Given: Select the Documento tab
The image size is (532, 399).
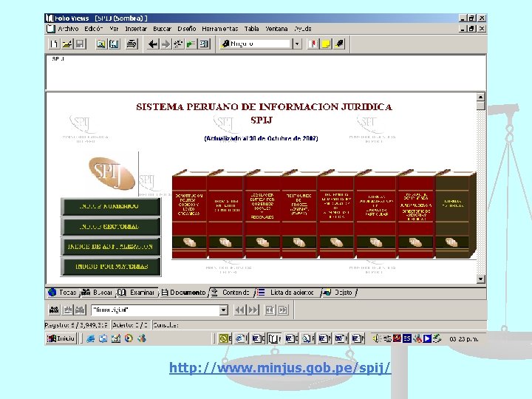Looking at the screenshot, I should click(184, 293).
